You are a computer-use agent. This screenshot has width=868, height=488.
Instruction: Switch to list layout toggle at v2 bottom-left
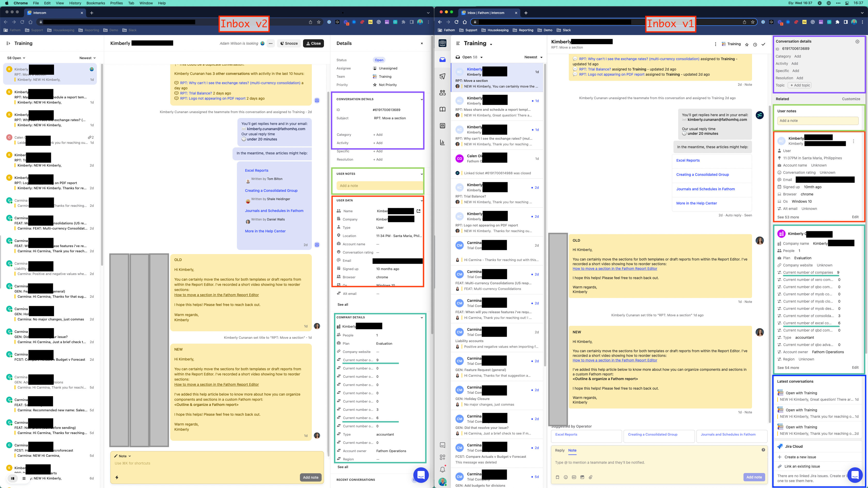pos(24,478)
